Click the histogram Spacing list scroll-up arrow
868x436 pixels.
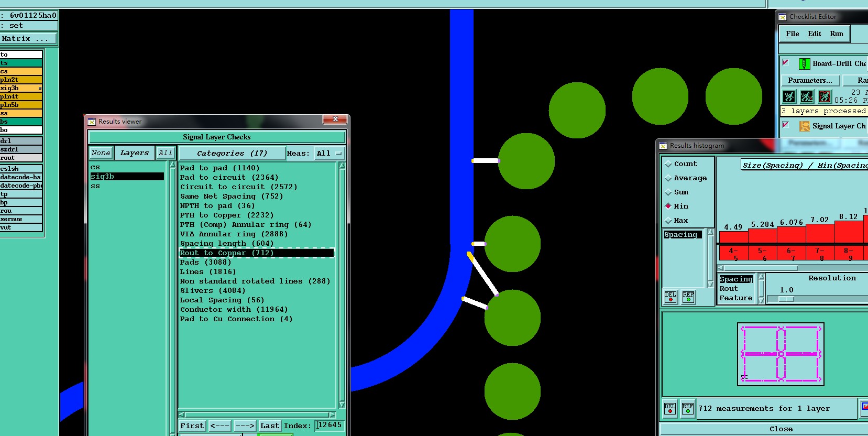click(710, 232)
